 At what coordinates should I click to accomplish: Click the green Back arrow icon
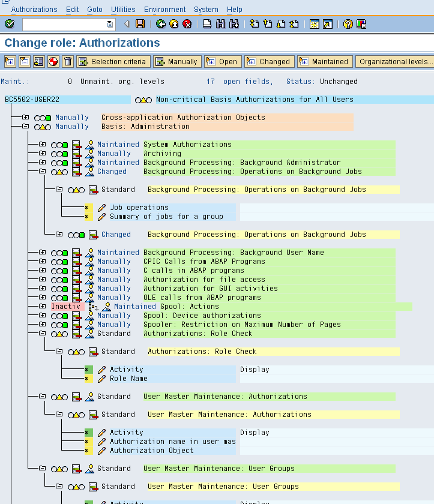point(160,24)
